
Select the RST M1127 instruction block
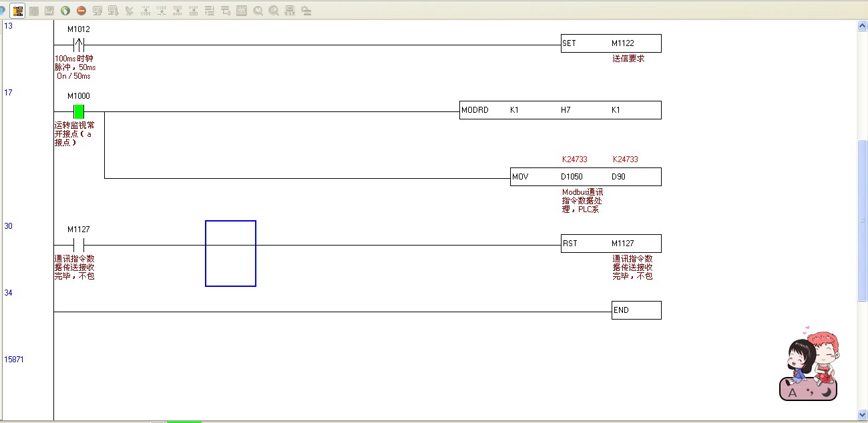(x=611, y=244)
